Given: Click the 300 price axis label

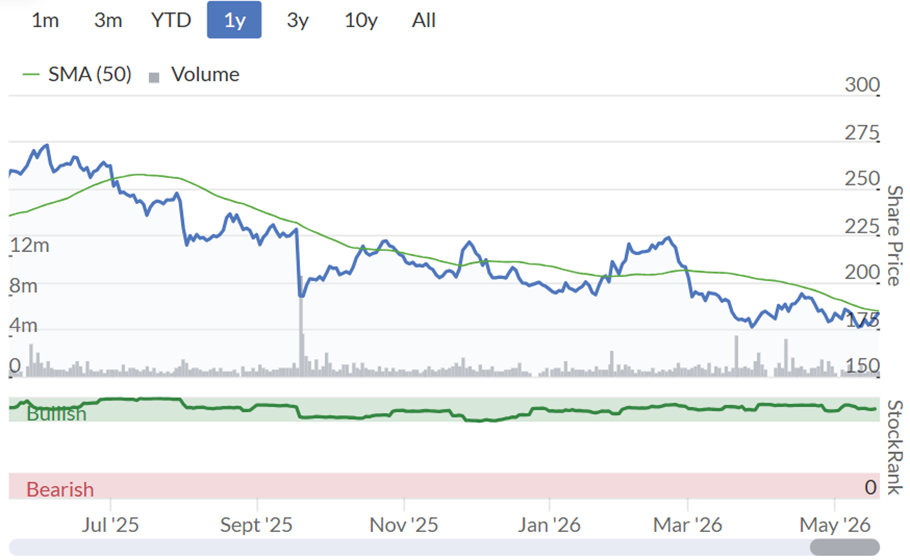Looking at the screenshot, I should [x=862, y=85].
